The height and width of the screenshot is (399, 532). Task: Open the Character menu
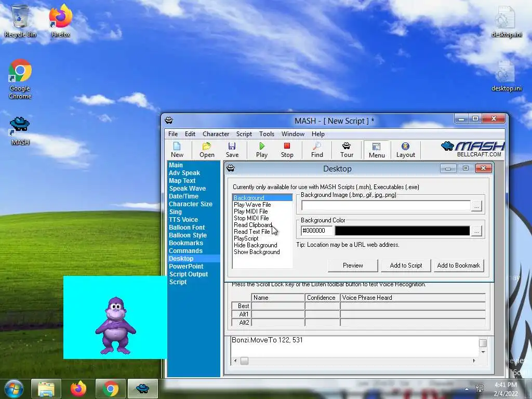[216, 134]
